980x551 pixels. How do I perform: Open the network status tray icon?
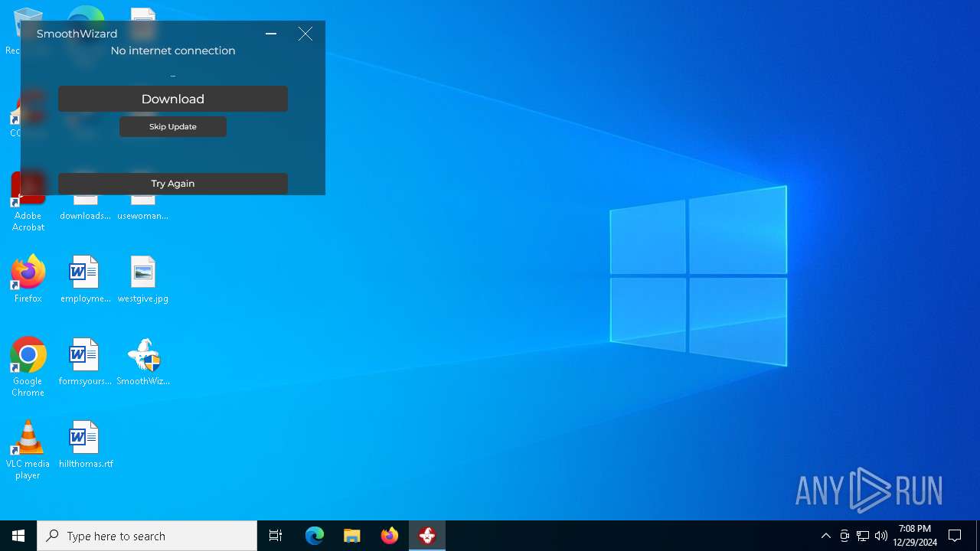click(x=863, y=536)
